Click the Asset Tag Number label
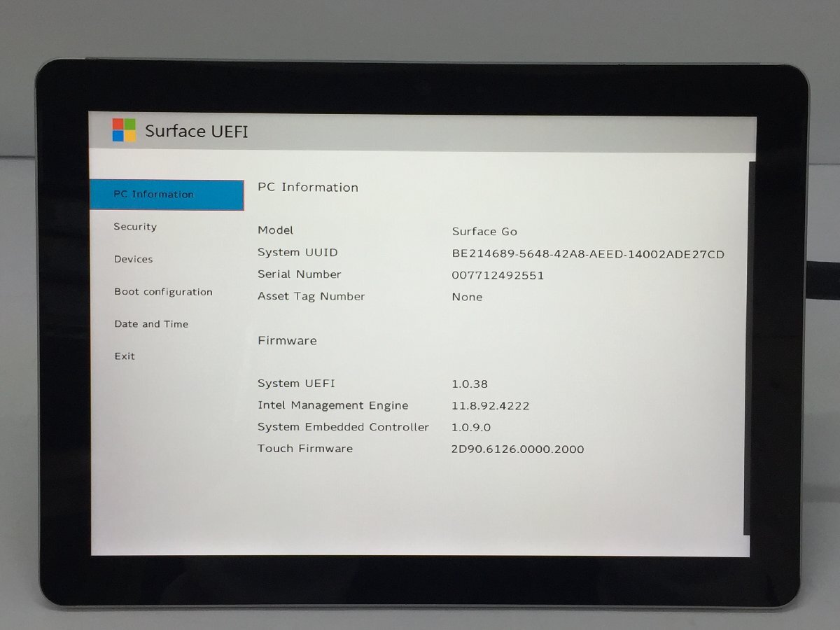 coord(311,297)
